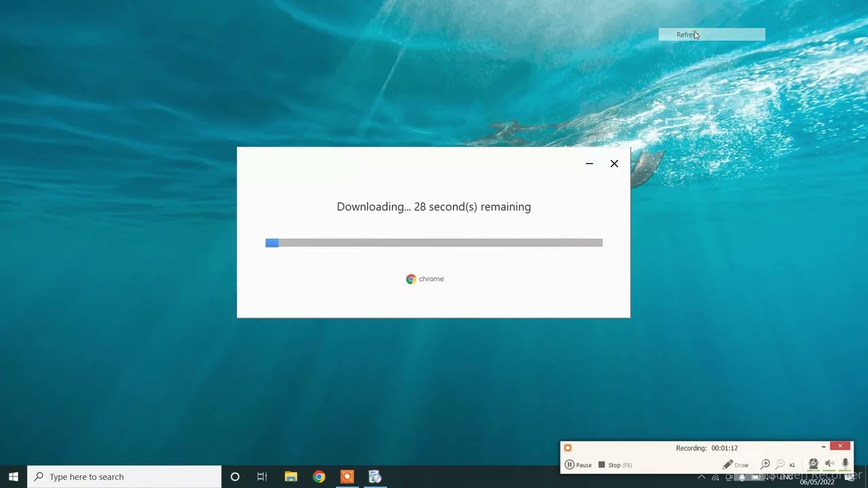
Task: Click ENG language indicator in tray
Action: (786, 477)
